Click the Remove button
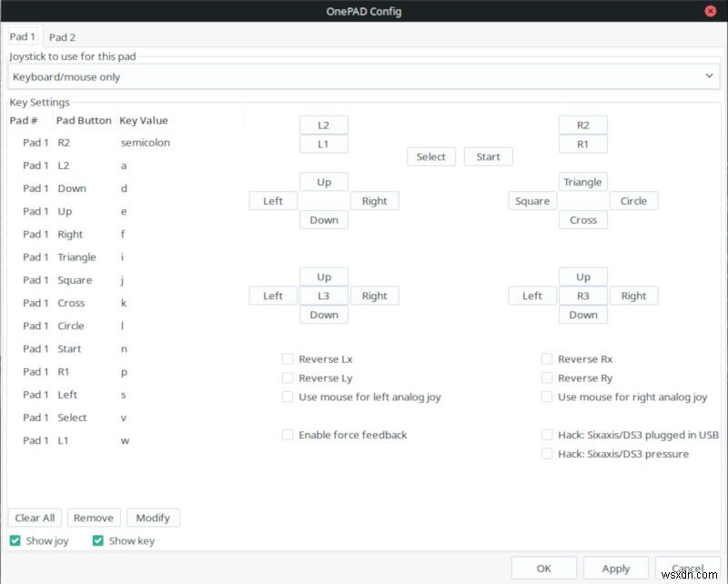 (x=94, y=518)
